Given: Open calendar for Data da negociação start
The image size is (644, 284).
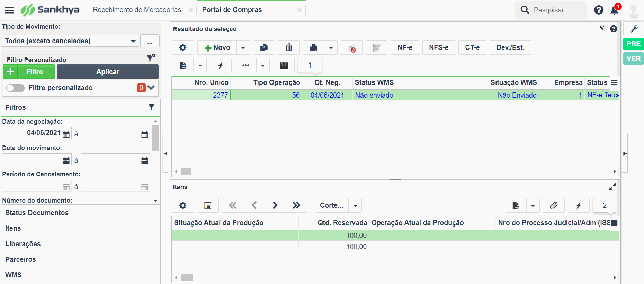Looking at the screenshot, I should 66,134.
